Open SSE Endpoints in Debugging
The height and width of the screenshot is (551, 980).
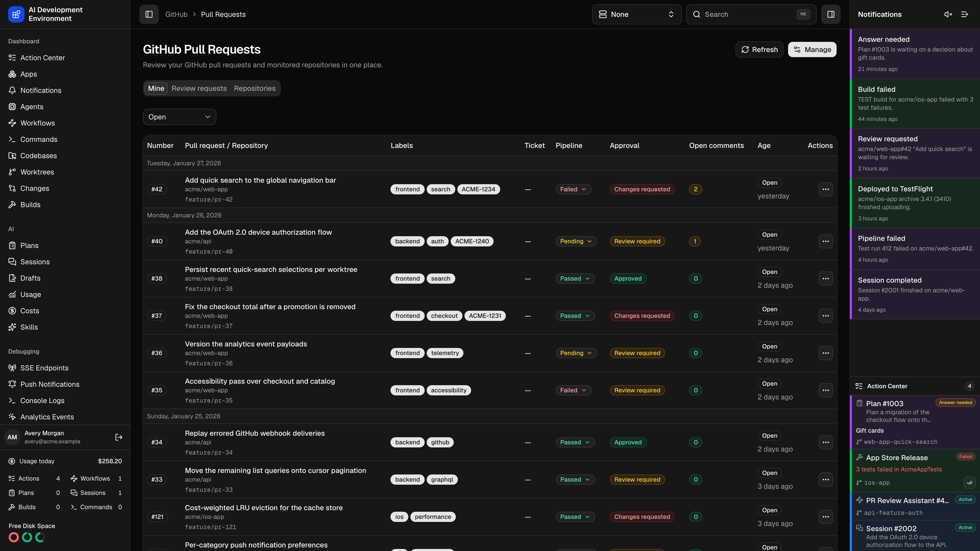tap(65, 368)
